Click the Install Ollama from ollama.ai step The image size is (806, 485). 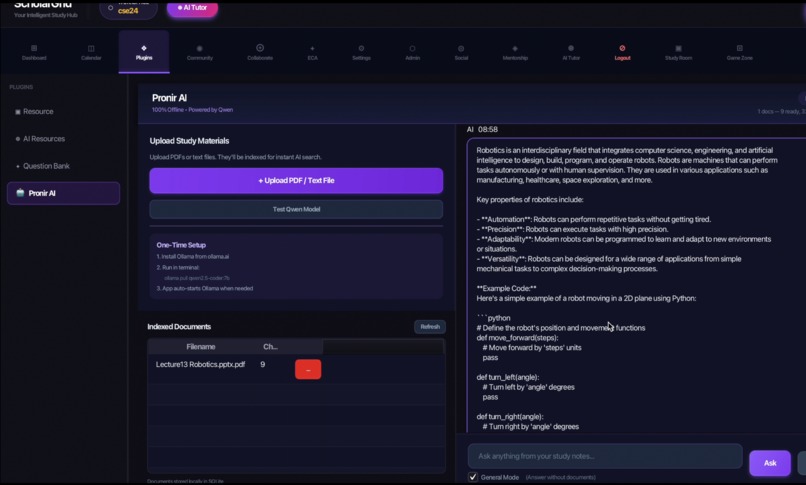click(x=193, y=256)
